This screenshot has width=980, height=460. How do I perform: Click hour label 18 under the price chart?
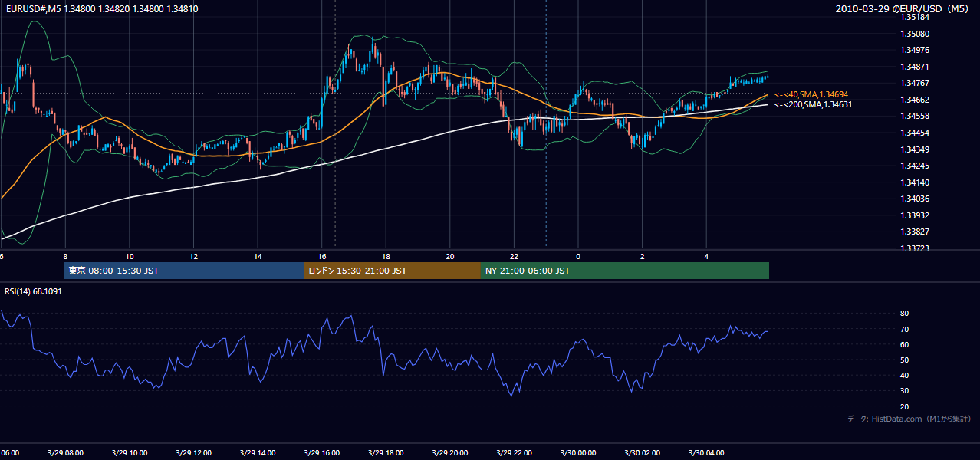386,257
